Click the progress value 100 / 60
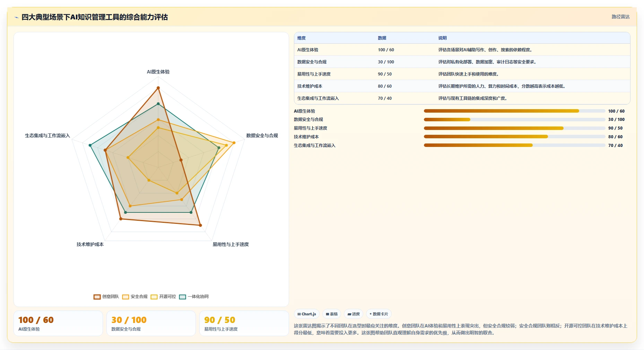 [x=616, y=111]
